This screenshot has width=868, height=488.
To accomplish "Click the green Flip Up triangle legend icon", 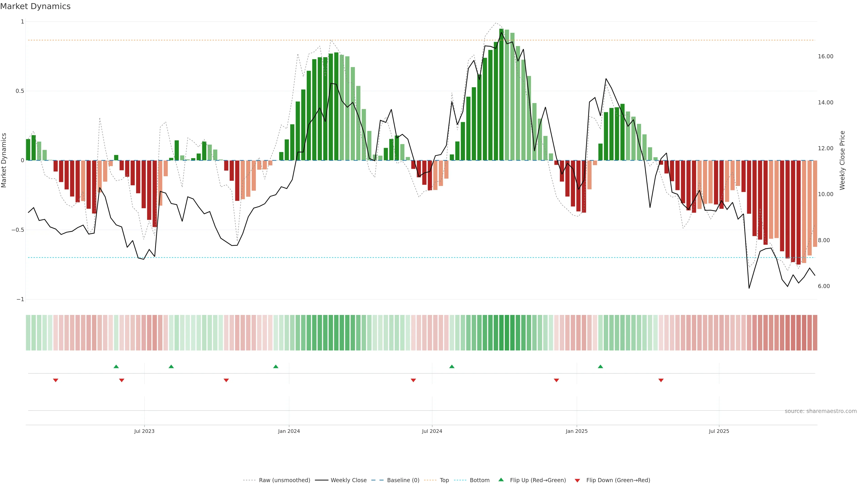I will pos(501,480).
